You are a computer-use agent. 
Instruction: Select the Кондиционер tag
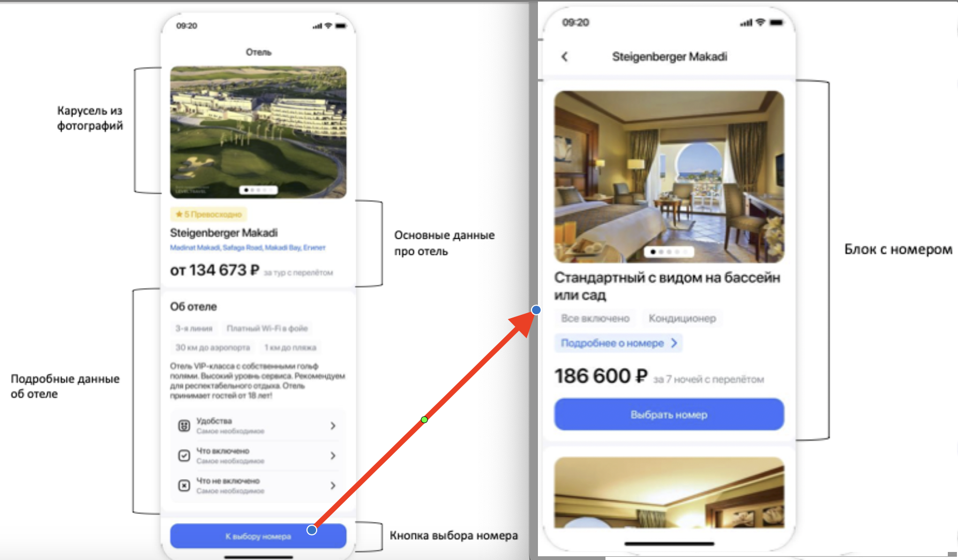point(682,319)
